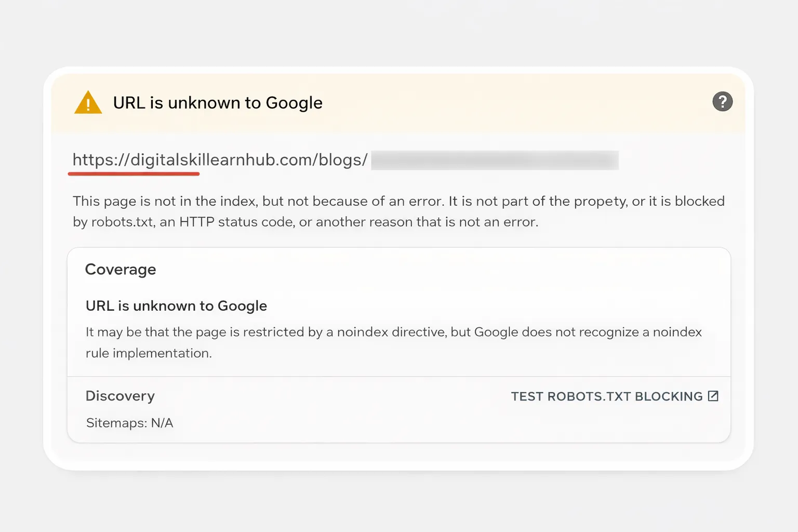Image resolution: width=798 pixels, height=532 pixels.
Task: Click the Discovery heading label
Action: 120,395
